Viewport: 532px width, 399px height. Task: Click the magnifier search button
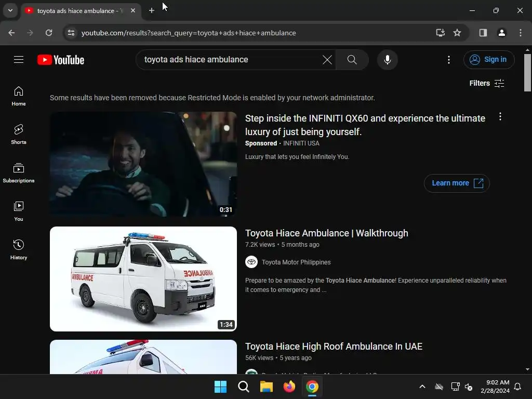point(352,60)
